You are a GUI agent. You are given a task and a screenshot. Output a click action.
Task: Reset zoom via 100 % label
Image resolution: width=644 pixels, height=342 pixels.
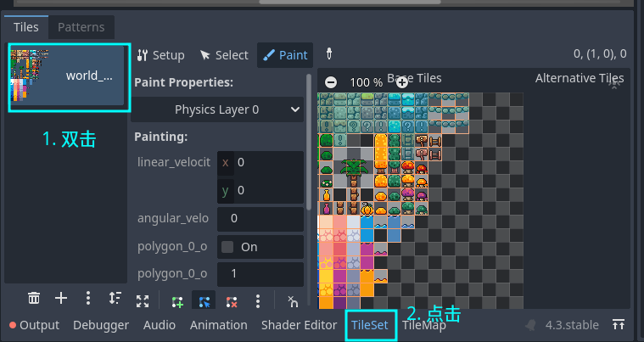(x=366, y=82)
